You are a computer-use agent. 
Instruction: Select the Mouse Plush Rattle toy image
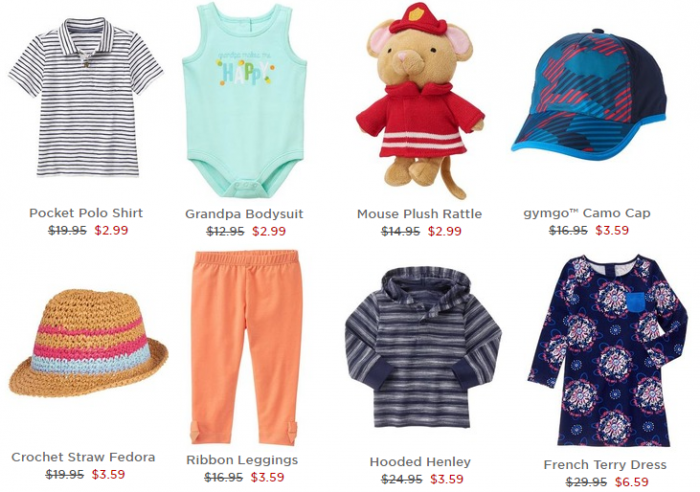(x=421, y=100)
